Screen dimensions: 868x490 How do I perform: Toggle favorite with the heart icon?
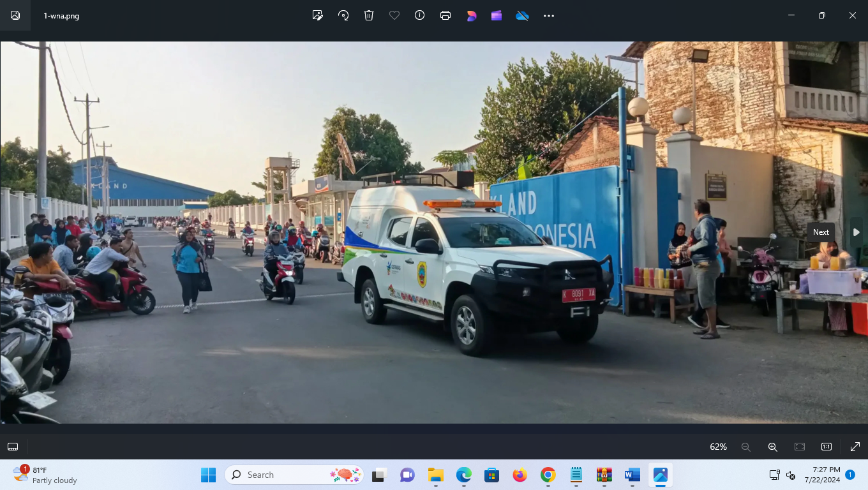pos(394,15)
